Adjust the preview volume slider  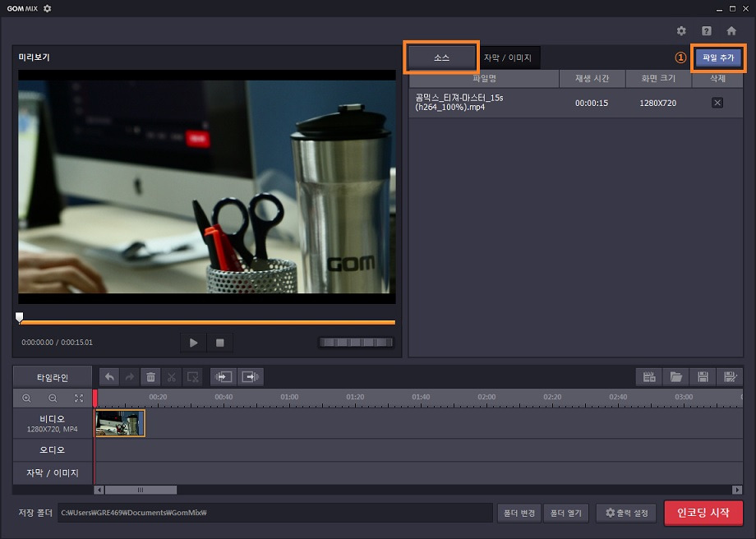[x=356, y=343]
